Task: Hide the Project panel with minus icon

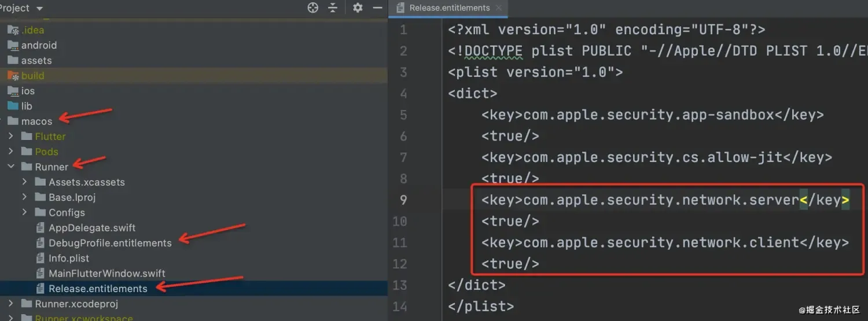Action: 377,8
